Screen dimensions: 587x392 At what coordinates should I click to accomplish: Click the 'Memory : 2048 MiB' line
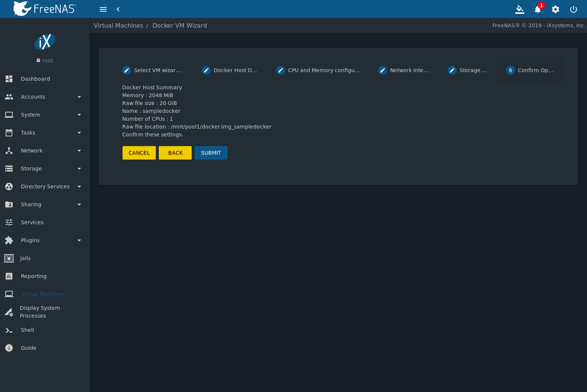point(148,95)
